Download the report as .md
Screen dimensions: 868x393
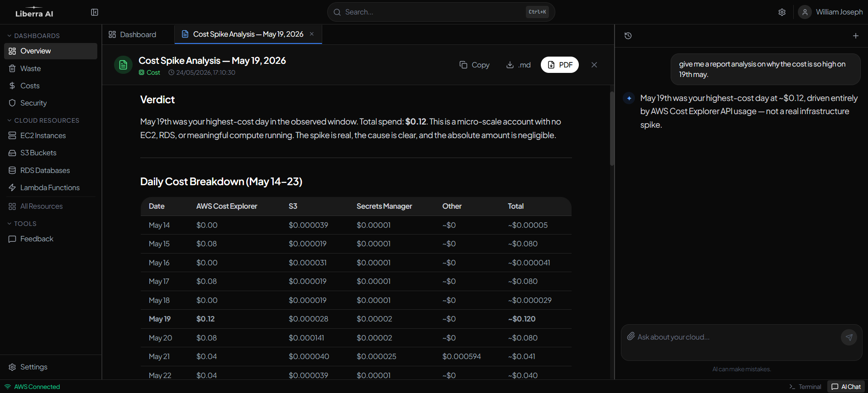point(518,65)
